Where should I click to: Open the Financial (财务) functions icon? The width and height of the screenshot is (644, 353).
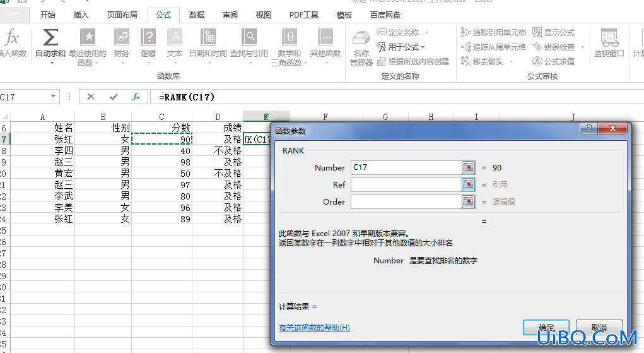coord(122,37)
